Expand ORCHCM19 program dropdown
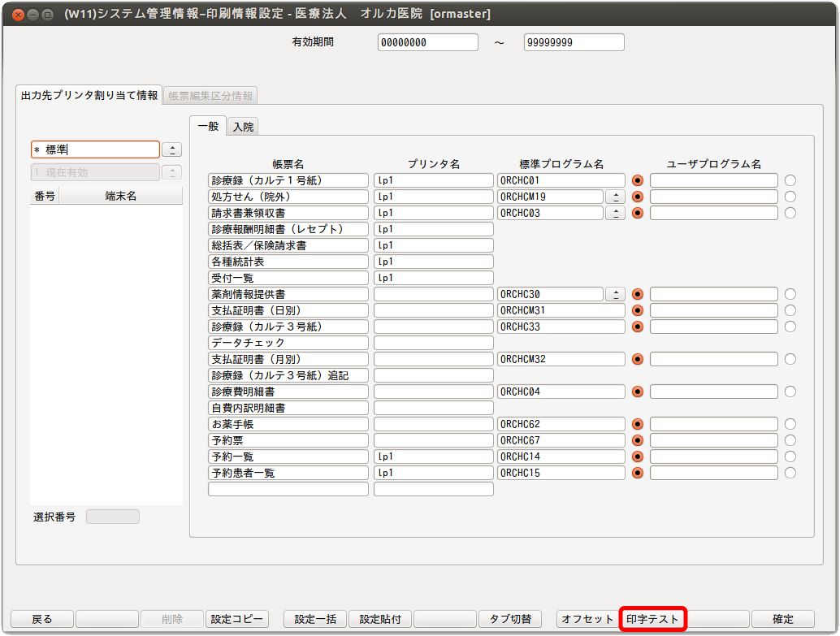Viewport: 840px width, 636px height. click(616, 197)
